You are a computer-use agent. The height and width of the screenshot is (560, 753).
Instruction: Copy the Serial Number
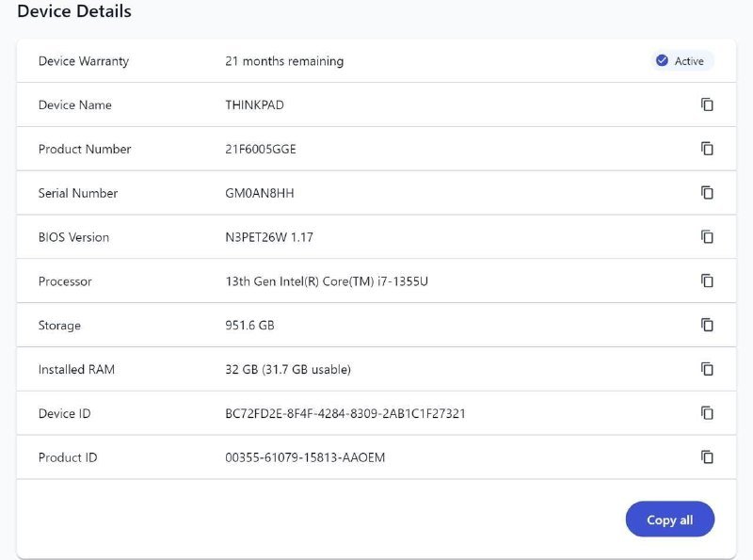707,193
